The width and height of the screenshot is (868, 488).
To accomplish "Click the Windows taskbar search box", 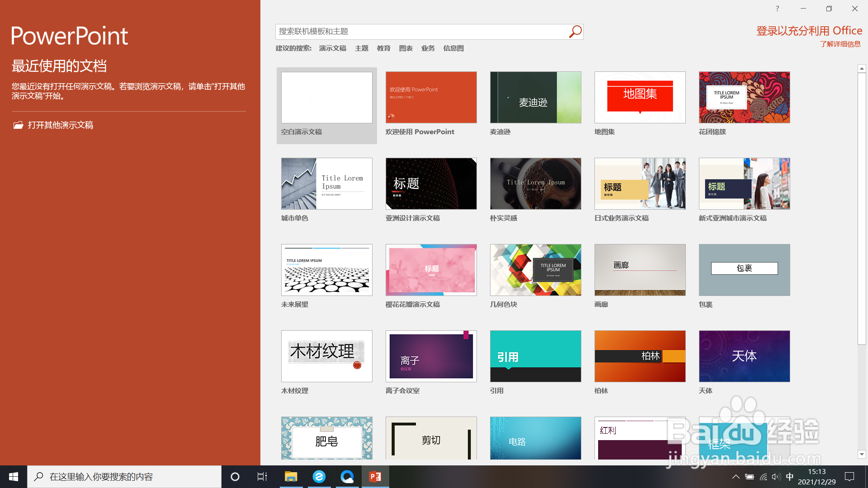I will point(124,477).
